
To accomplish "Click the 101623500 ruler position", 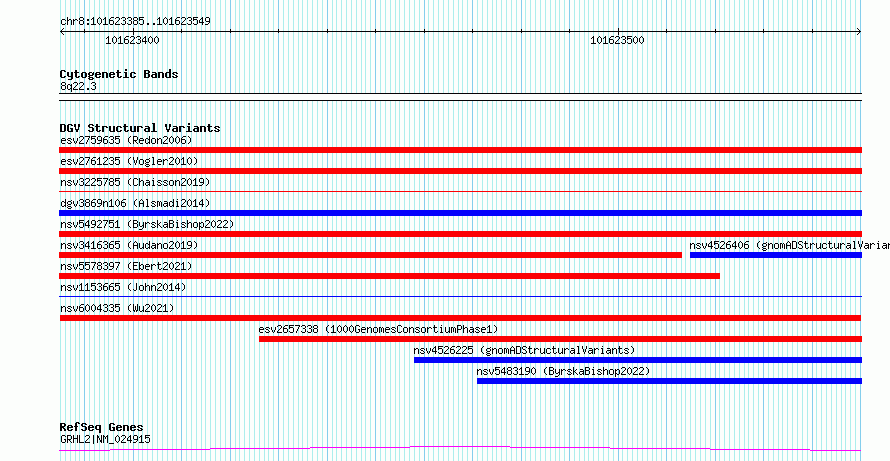I will (618, 40).
